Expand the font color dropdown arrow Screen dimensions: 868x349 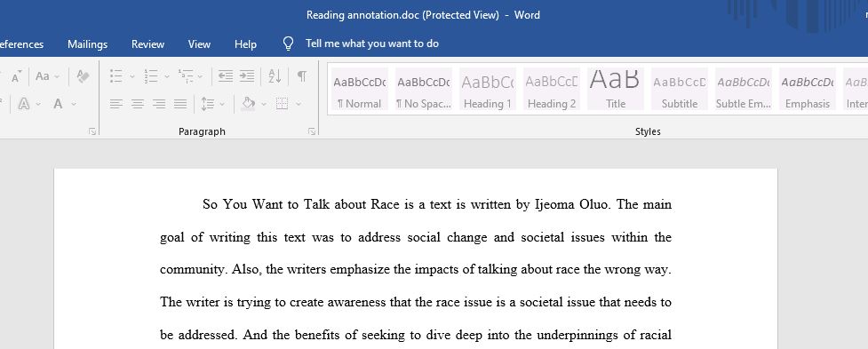click(x=74, y=104)
